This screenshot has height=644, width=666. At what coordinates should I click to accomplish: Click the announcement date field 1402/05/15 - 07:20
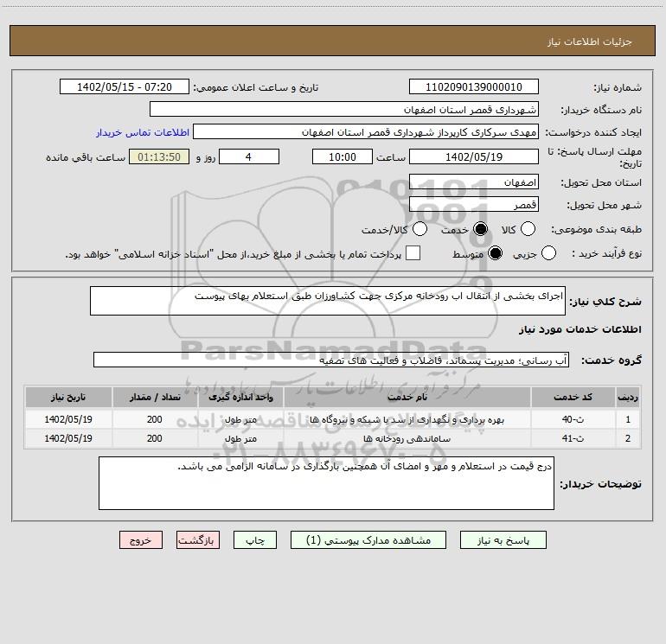click(125, 86)
